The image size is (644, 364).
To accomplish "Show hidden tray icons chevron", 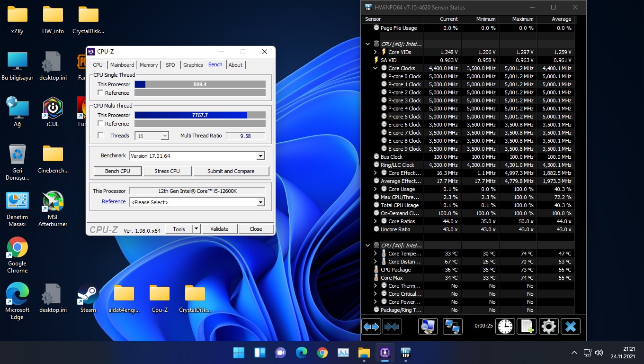I will pyautogui.click(x=574, y=353).
